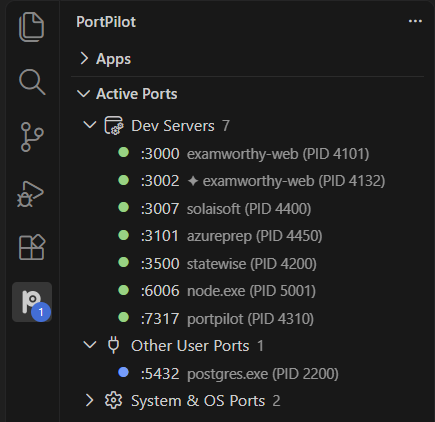Select the examworthy-web (PID 4101) entry
The image size is (435, 422).
pos(278,154)
